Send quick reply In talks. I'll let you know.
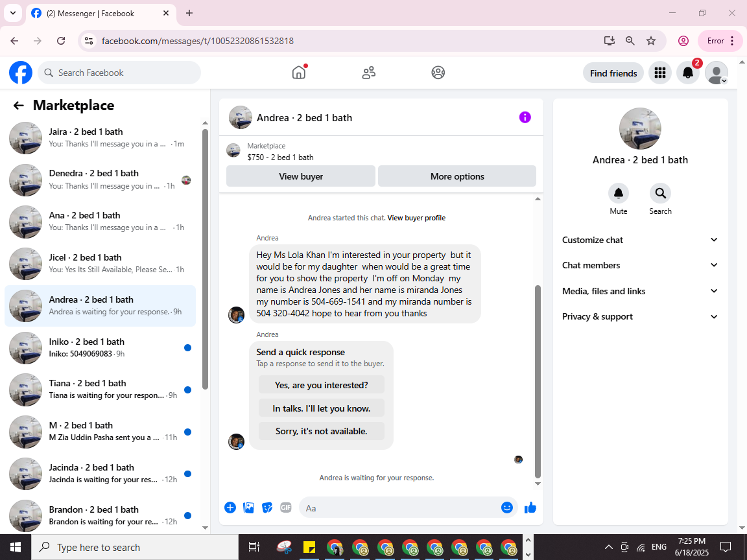Viewport: 747px width, 560px height. (321, 408)
